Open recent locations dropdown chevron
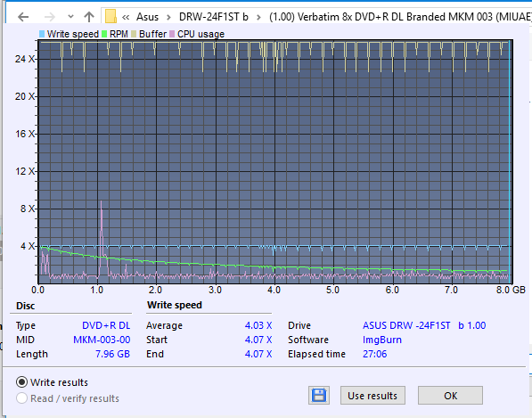 click(70, 16)
